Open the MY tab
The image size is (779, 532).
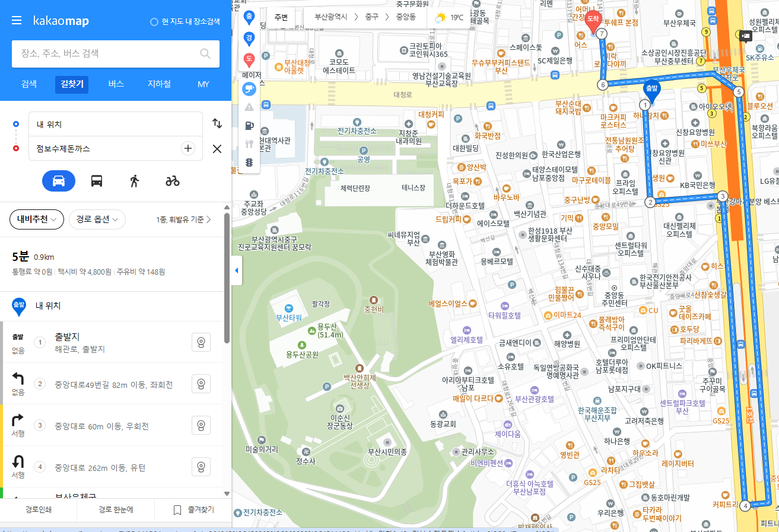(x=204, y=84)
